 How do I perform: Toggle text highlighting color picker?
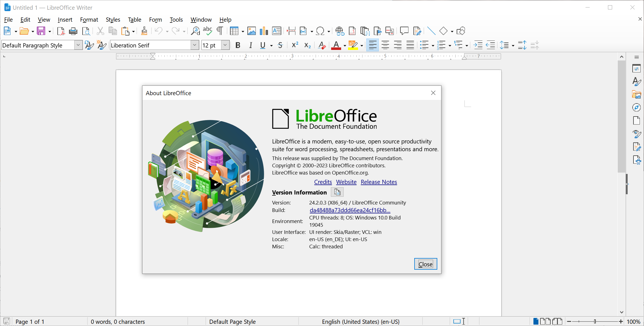(361, 45)
